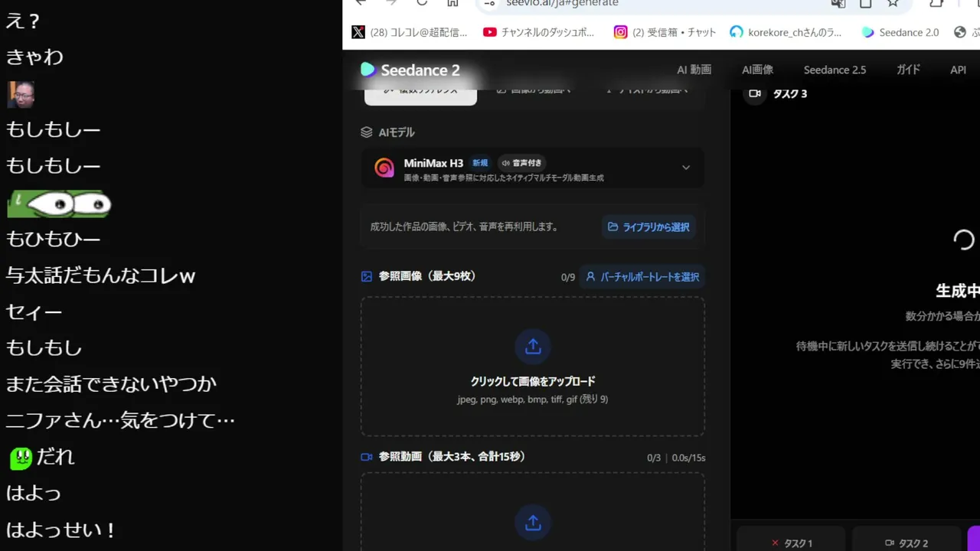Viewport: 980px width, 551px height.
Task: Open the AI画像 menu item
Action: 757,70
